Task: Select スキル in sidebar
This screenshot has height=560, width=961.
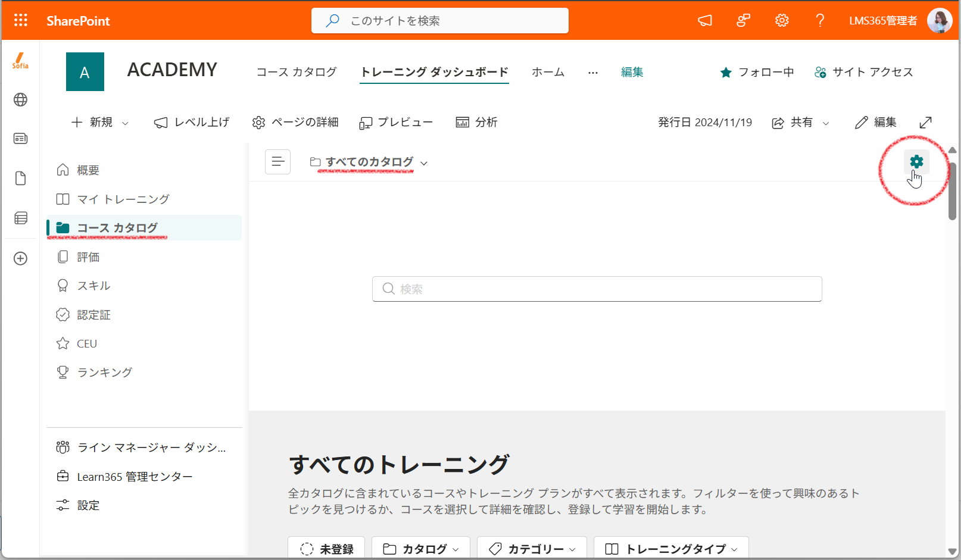Action: pos(144,286)
